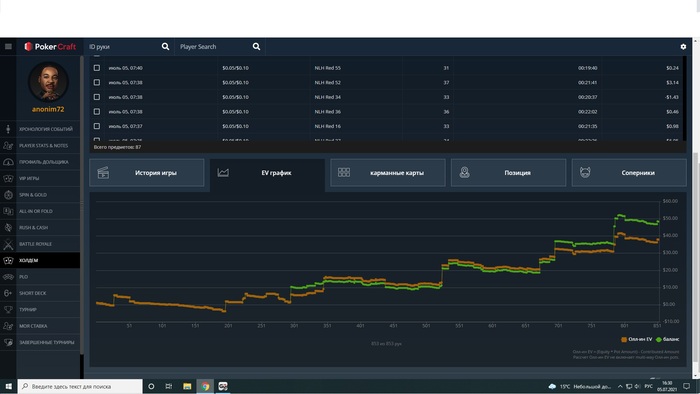Click -$1.43 result cell
The height and width of the screenshot is (394, 700).
[671, 97]
